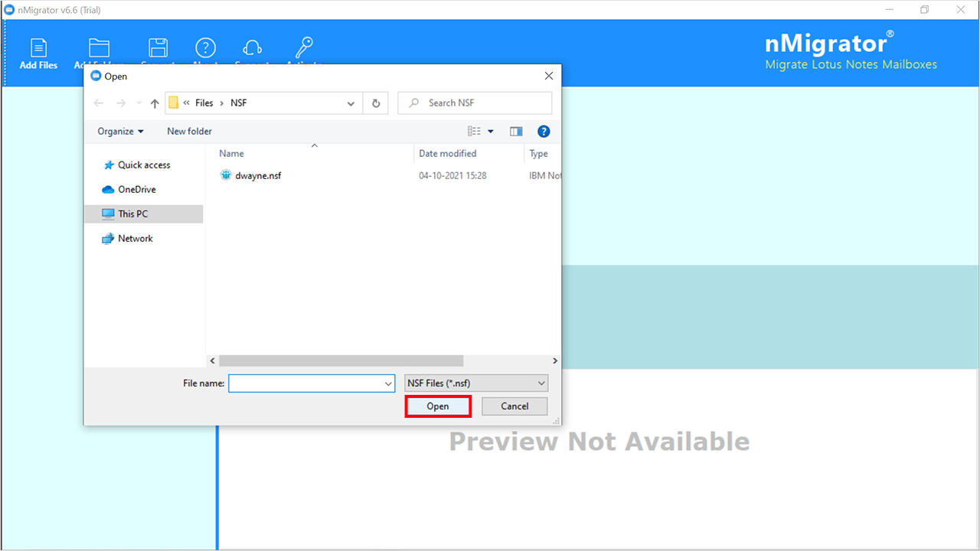Open the NSF Files (*.nsf) type dropdown
The height and width of the screenshot is (551, 980).
(476, 383)
